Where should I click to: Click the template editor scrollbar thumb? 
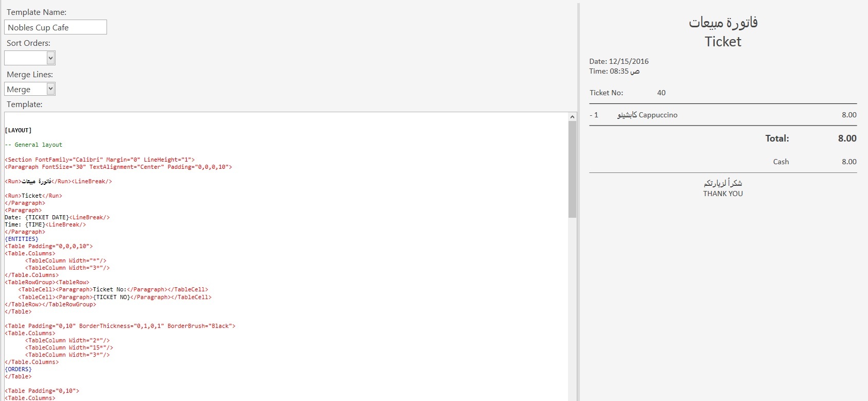click(x=572, y=170)
